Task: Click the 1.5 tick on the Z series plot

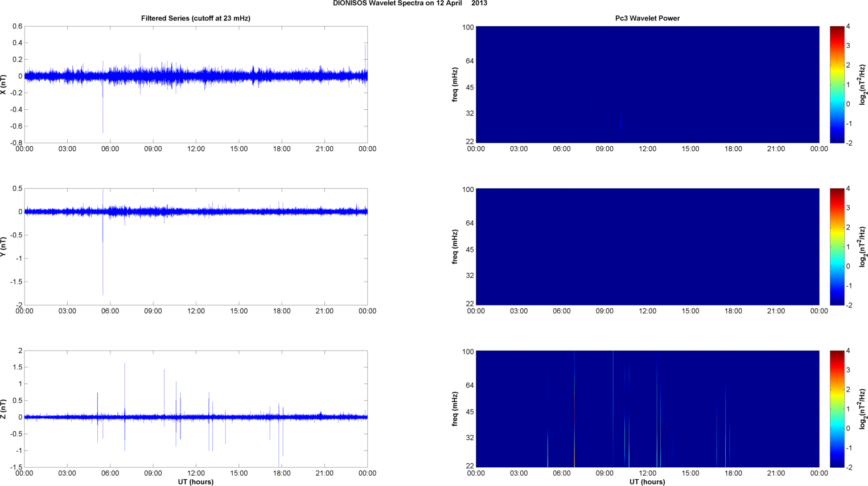Action: tap(18, 367)
